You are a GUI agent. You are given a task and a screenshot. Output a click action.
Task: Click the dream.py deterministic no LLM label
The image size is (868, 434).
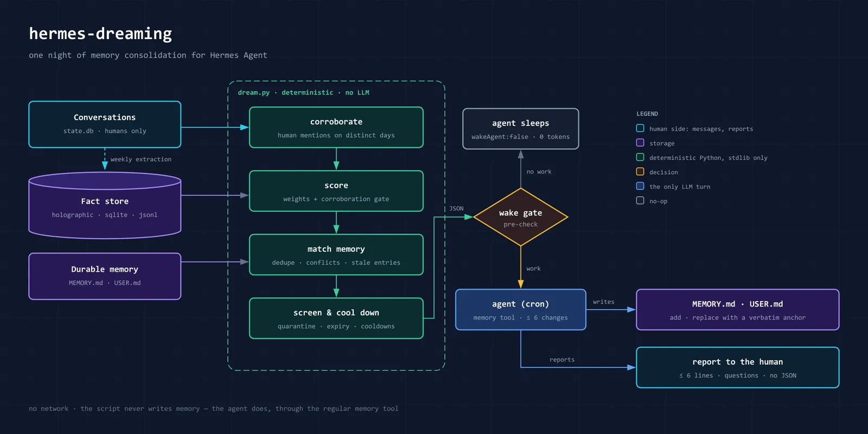303,93
